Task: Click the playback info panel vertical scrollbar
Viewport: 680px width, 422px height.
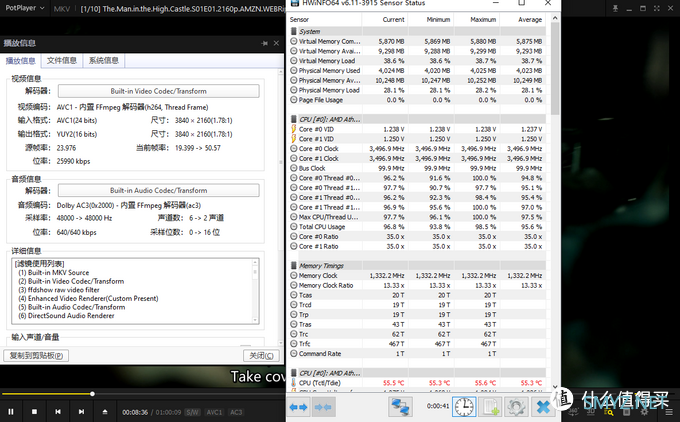Action: tap(281, 208)
